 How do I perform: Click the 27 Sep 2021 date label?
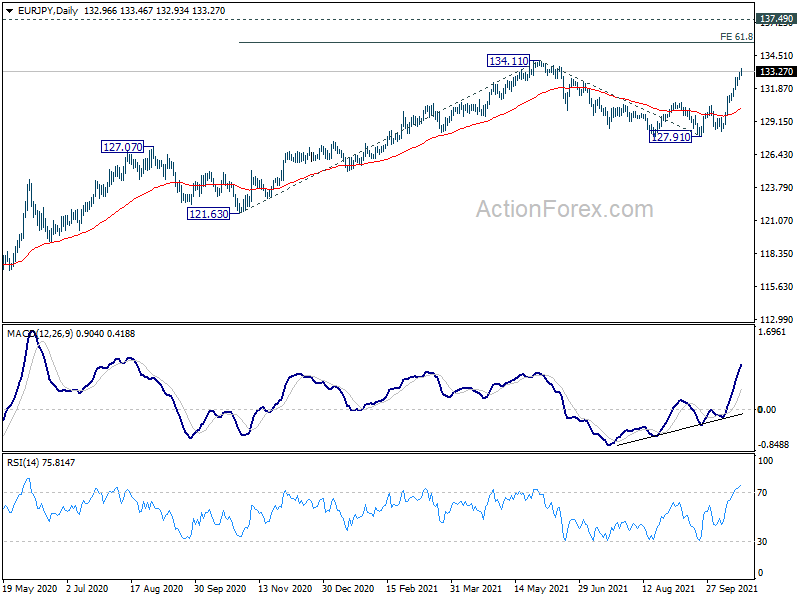(x=732, y=588)
